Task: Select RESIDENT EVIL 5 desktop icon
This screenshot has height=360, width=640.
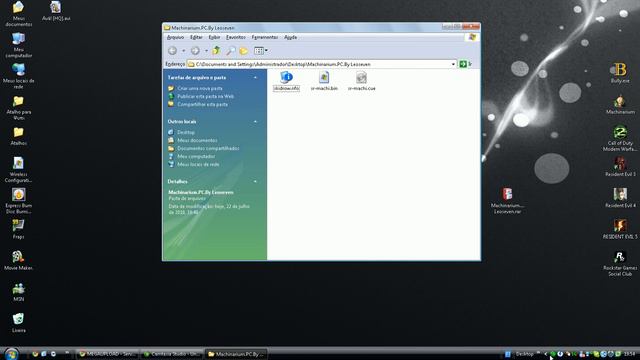Action: click(x=620, y=229)
